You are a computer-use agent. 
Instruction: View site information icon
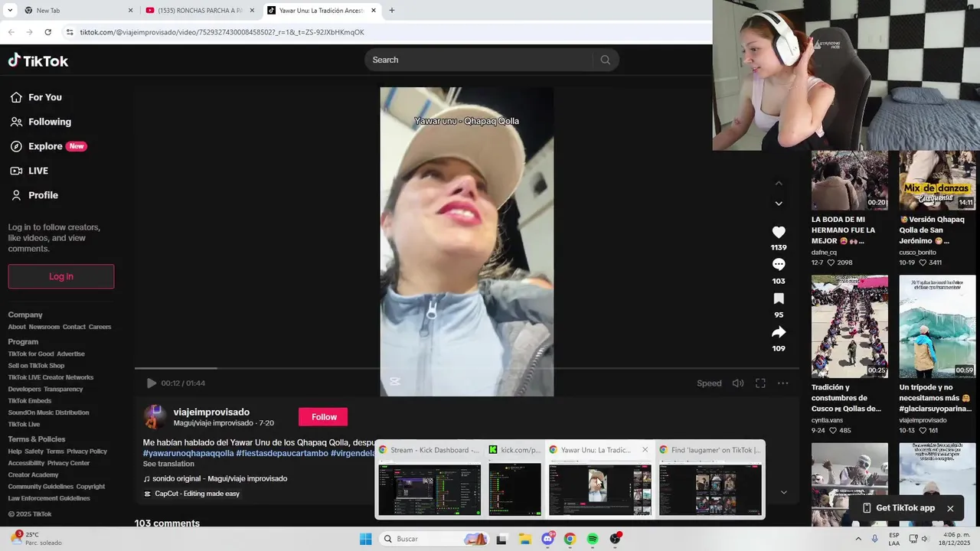click(x=70, y=32)
